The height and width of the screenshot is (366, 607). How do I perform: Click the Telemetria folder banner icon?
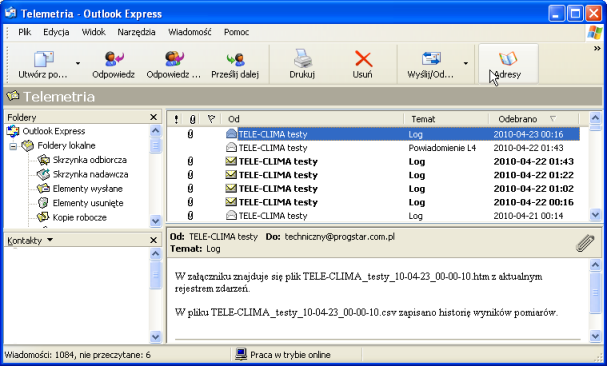[13, 96]
